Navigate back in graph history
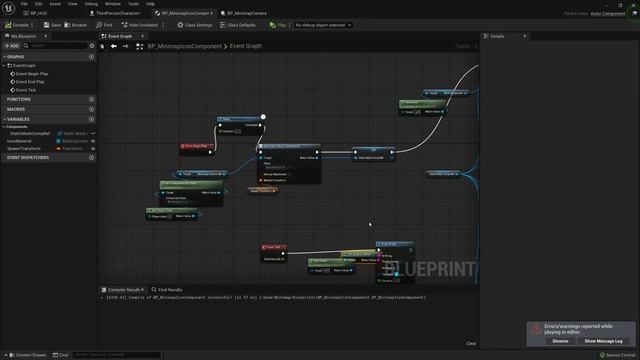 click(113, 46)
